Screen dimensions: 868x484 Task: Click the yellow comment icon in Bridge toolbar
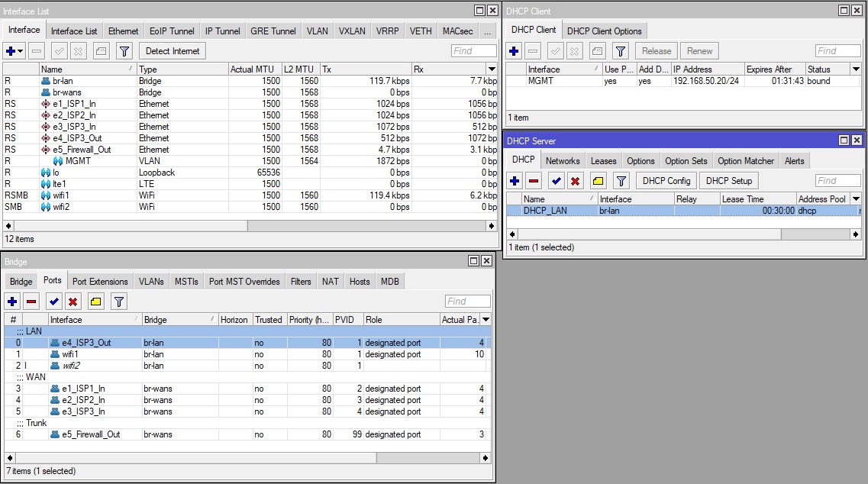95,302
